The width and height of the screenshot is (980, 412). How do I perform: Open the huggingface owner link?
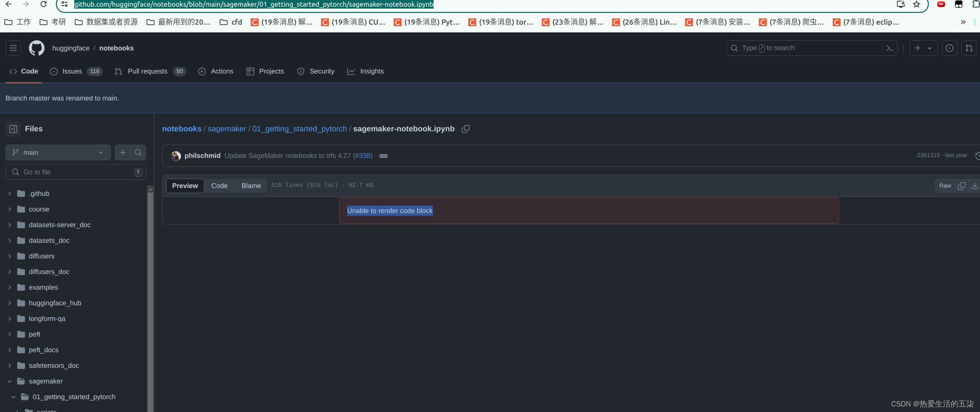click(71, 48)
